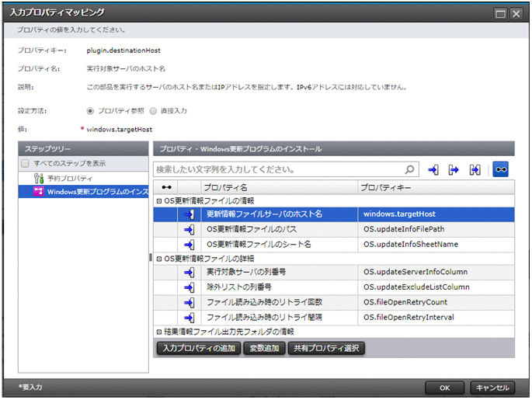Click the input property filter icon in toolbar
This screenshot has width=532, height=400.
click(433, 169)
